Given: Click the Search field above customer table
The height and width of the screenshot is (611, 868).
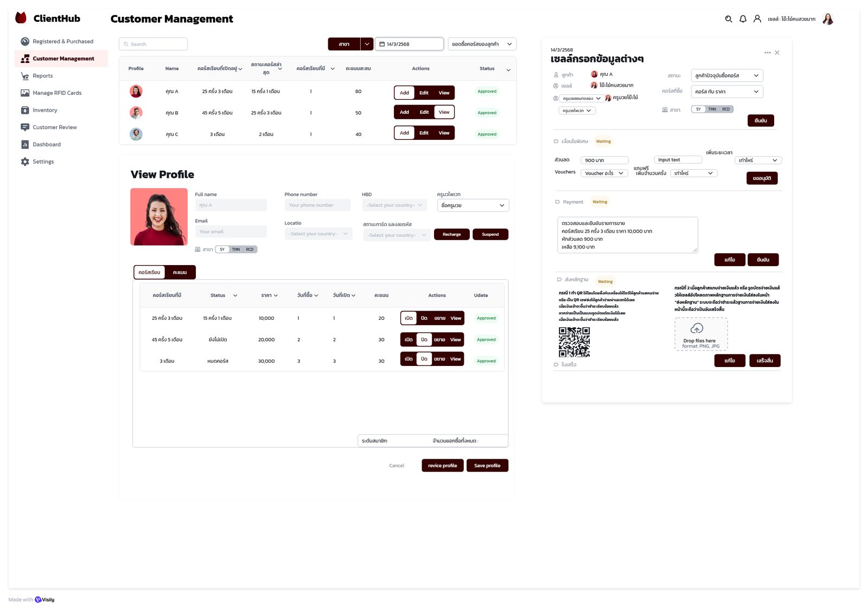Looking at the screenshot, I should coord(154,44).
